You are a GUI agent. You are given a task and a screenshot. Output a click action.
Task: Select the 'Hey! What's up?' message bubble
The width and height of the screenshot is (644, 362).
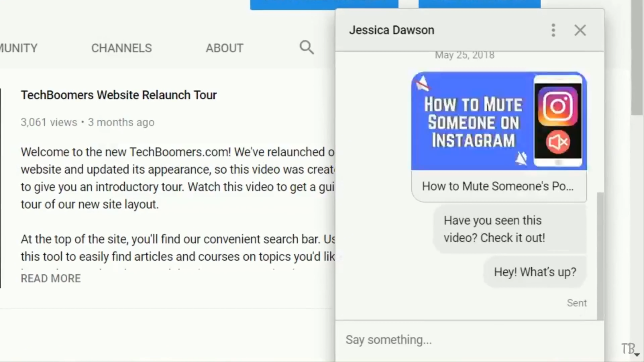pyautogui.click(x=535, y=272)
